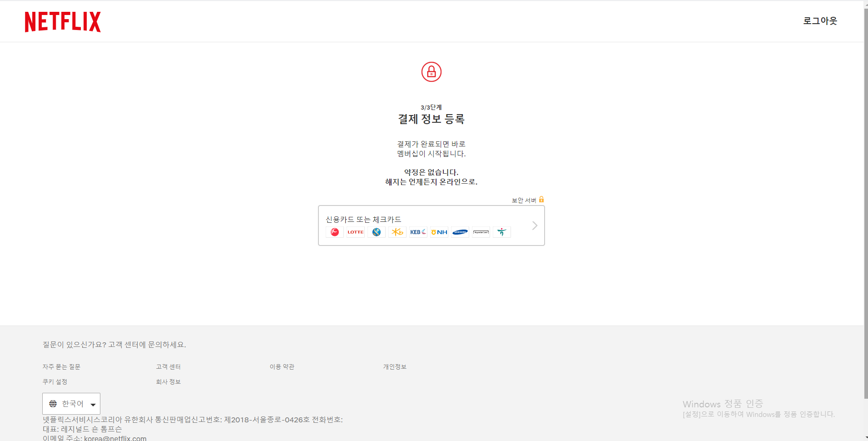The width and height of the screenshot is (868, 441).
Task: Open 고객 센터 footer link
Action: coord(169,367)
